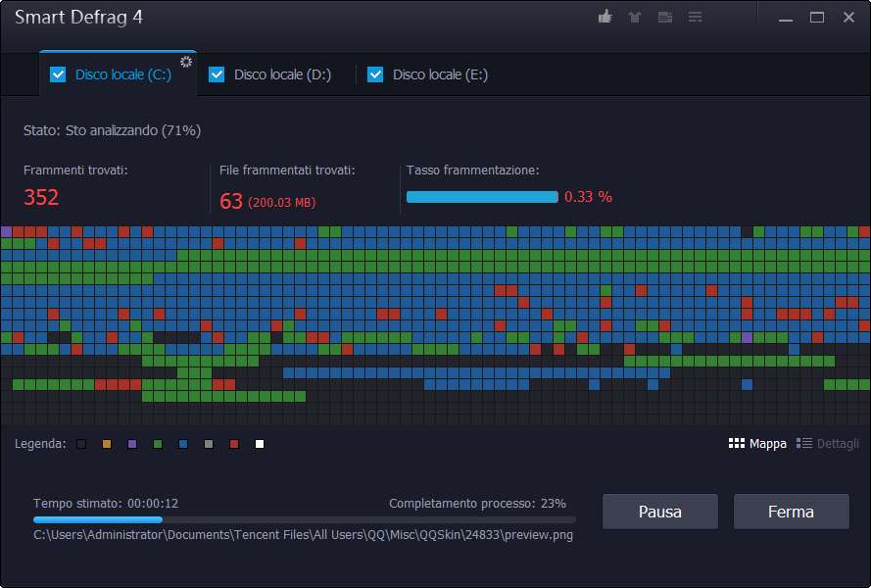Viewport: 871px width, 588px height.
Task: Click the Mappa grid view icon
Action: (x=737, y=443)
